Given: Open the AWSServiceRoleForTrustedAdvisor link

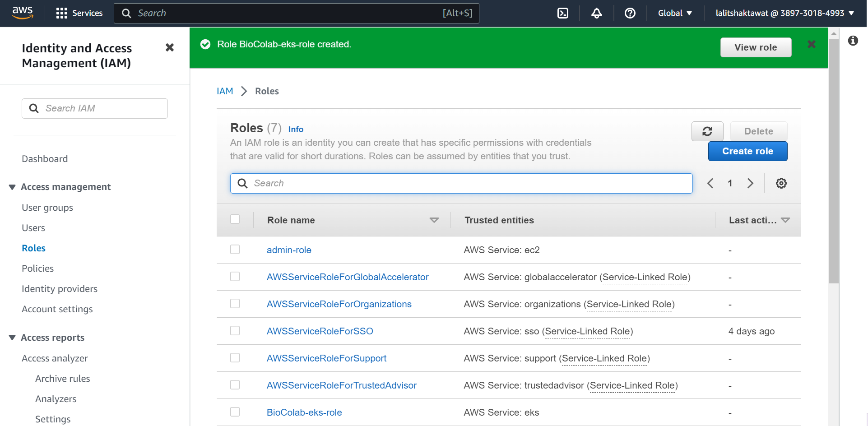Looking at the screenshot, I should point(342,385).
